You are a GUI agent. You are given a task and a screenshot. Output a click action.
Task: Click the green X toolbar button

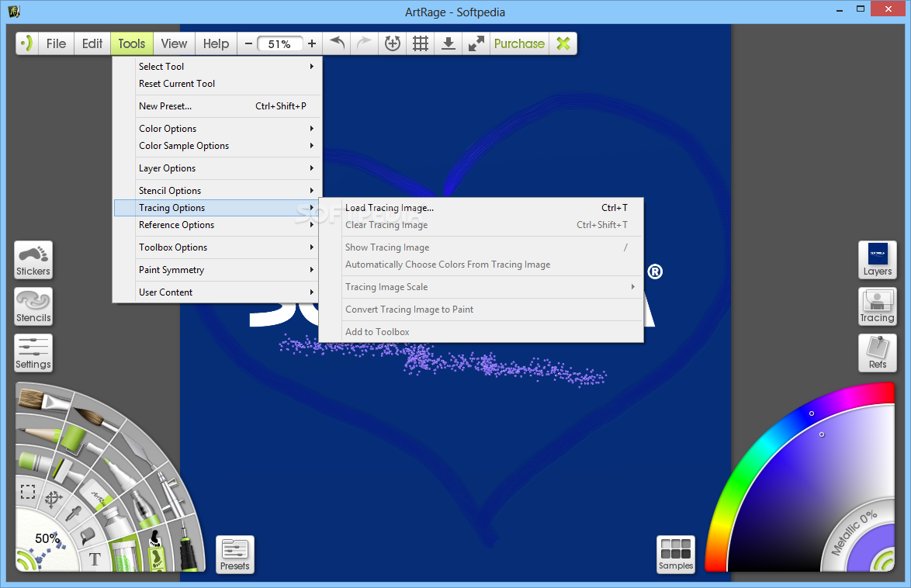tap(563, 43)
